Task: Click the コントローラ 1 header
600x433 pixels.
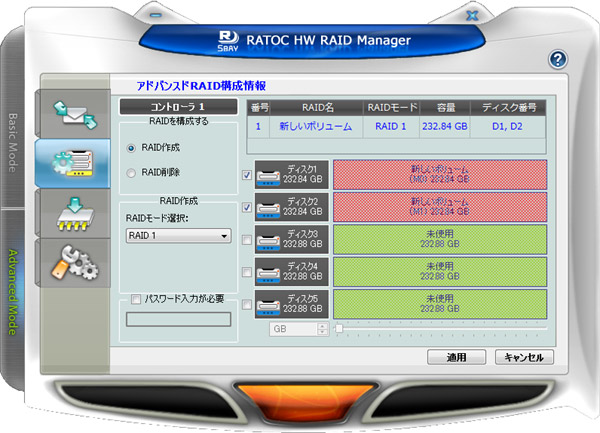Action: 178,107
